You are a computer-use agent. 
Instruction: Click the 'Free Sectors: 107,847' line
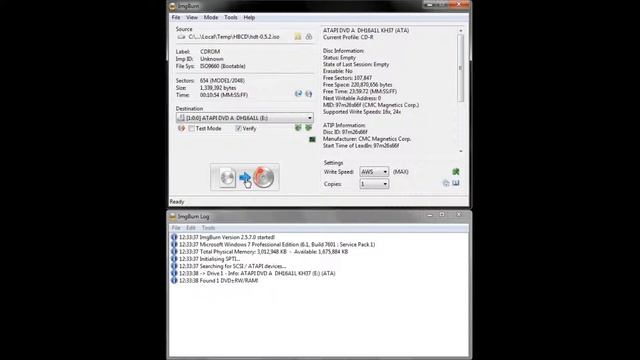(x=347, y=78)
